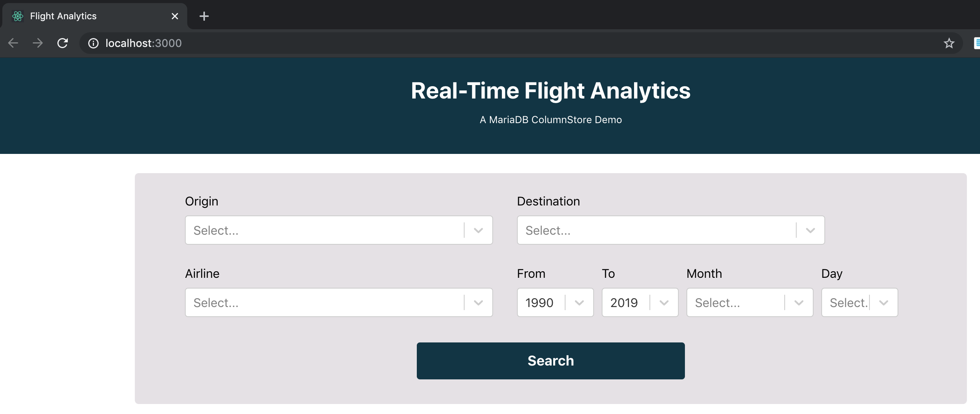Reload the localhost page
The width and height of the screenshot is (980, 414).
62,43
